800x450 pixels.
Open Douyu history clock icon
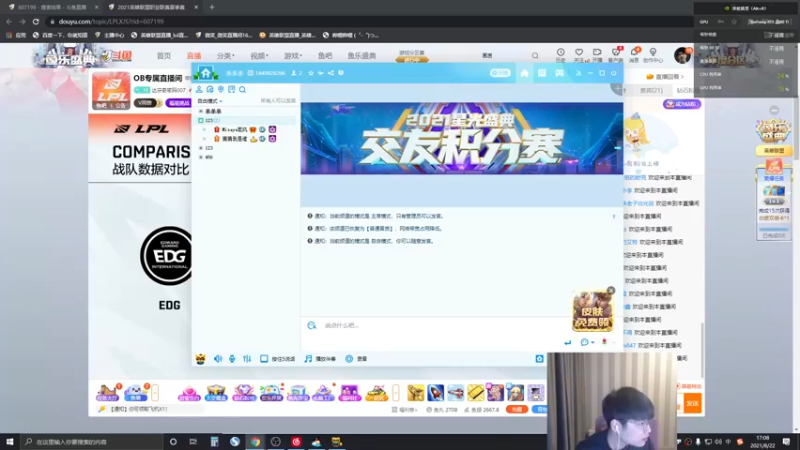point(560,53)
